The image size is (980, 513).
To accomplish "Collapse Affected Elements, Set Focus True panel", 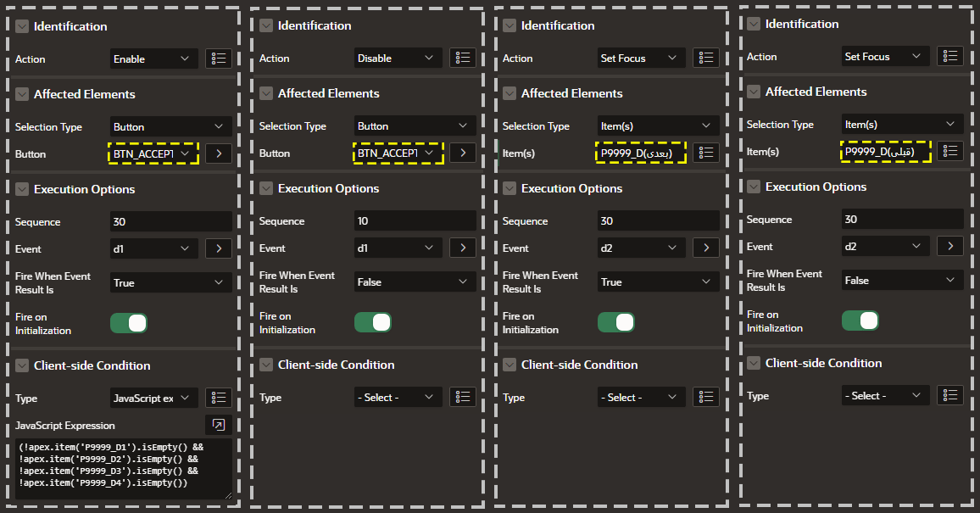I will coord(509,93).
